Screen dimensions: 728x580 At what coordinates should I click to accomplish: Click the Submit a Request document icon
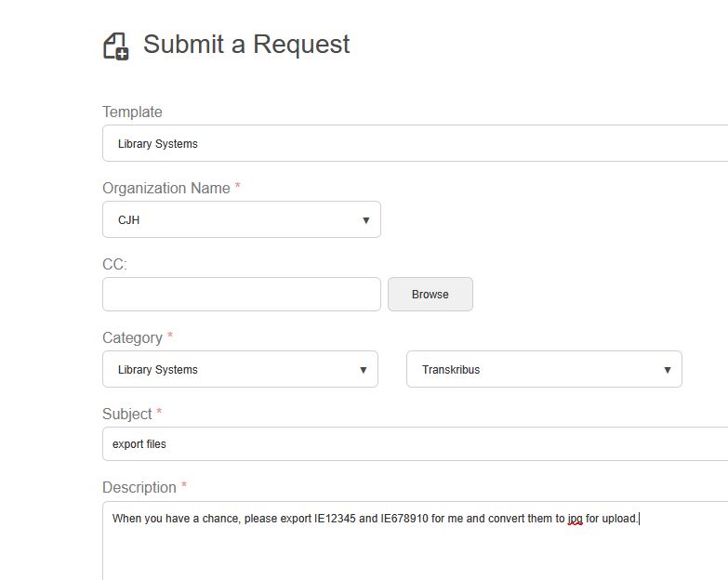[x=115, y=46]
